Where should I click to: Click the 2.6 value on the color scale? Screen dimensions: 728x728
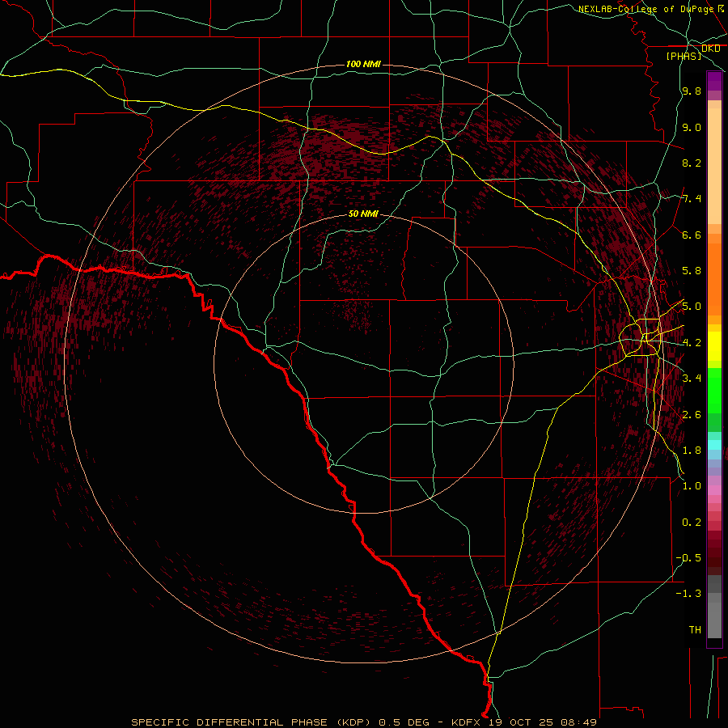[x=692, y=415]
